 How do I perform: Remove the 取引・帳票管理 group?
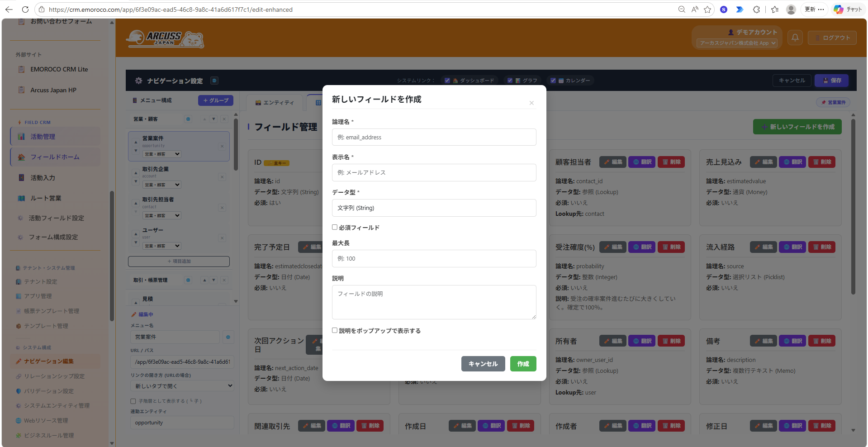click(x=224, y=280)
